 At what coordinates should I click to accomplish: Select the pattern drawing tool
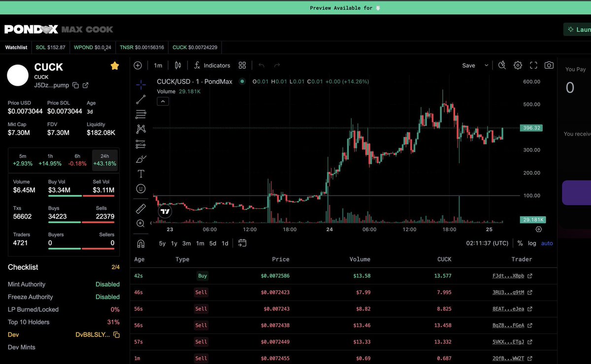[x=140, y=129]
